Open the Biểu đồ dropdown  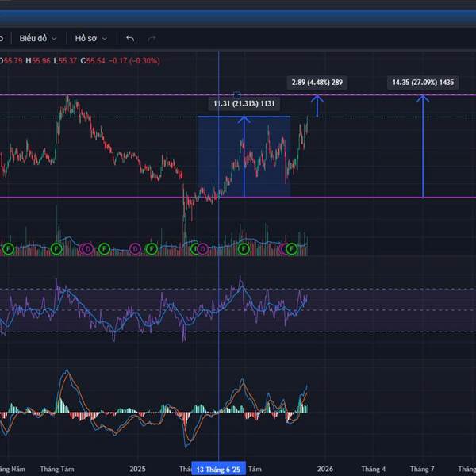[37, 38]
